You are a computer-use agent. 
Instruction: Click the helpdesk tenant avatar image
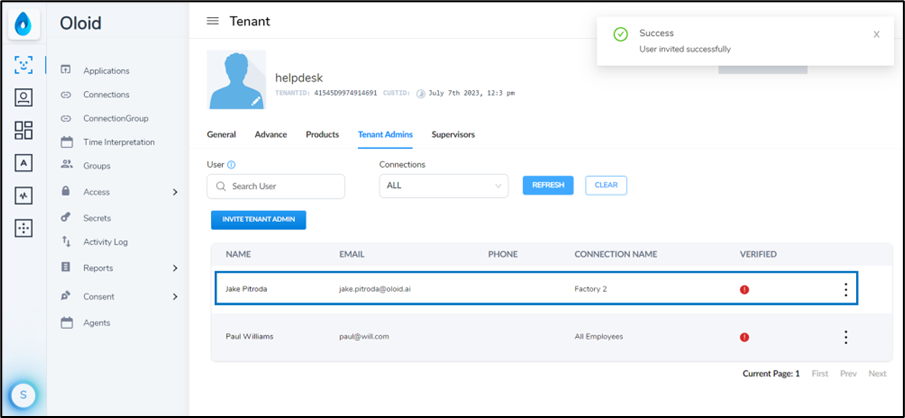point(237,80)
